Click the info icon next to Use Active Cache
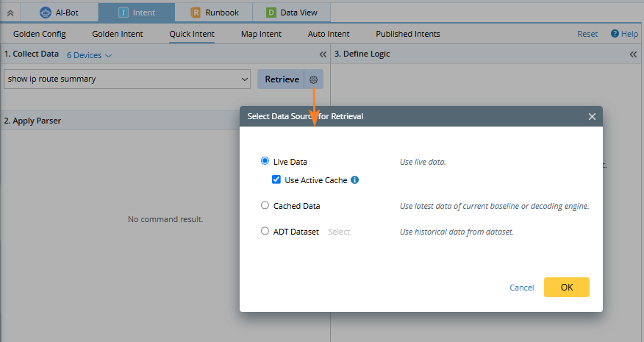This screenshot has width=644, height=342. pos(354,179)
